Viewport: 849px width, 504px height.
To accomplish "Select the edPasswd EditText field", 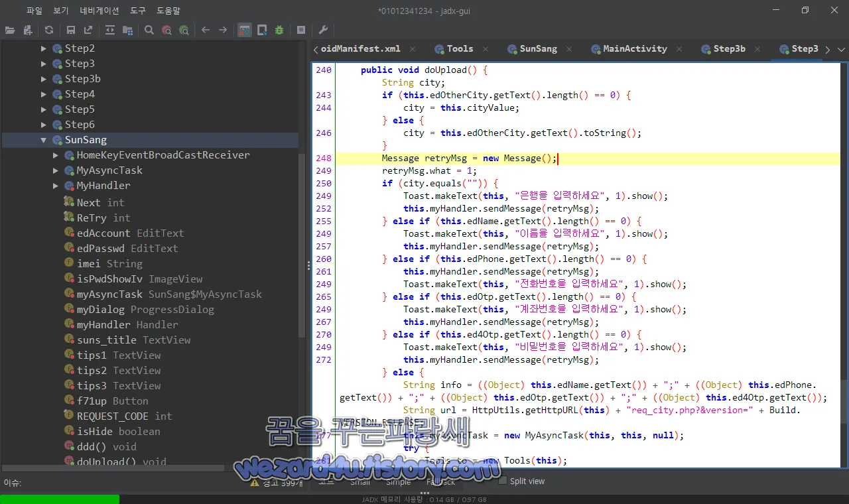I will tap(121, 249).
